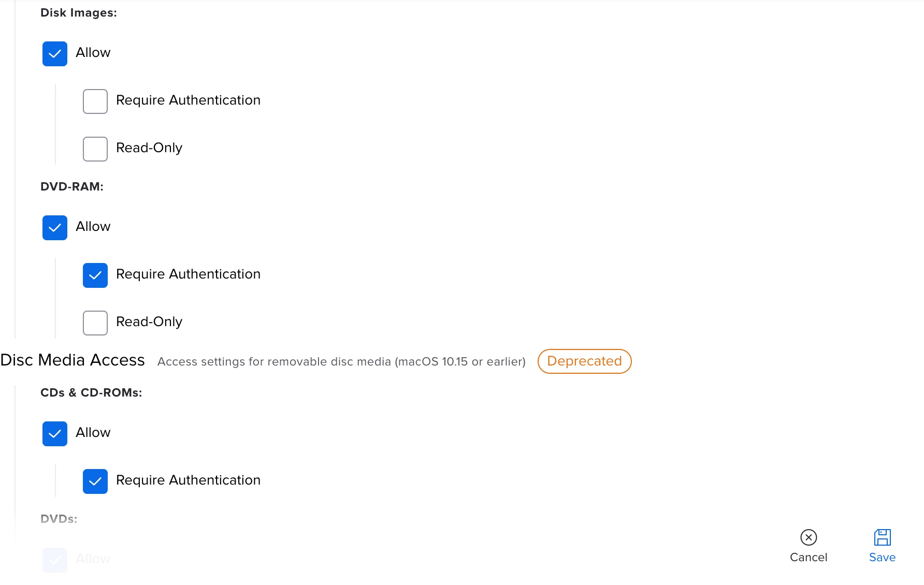This screenshot has height=585, width=924.
Task: Click the Read-Only label under Disk Images
Action: tap(149, 148)
